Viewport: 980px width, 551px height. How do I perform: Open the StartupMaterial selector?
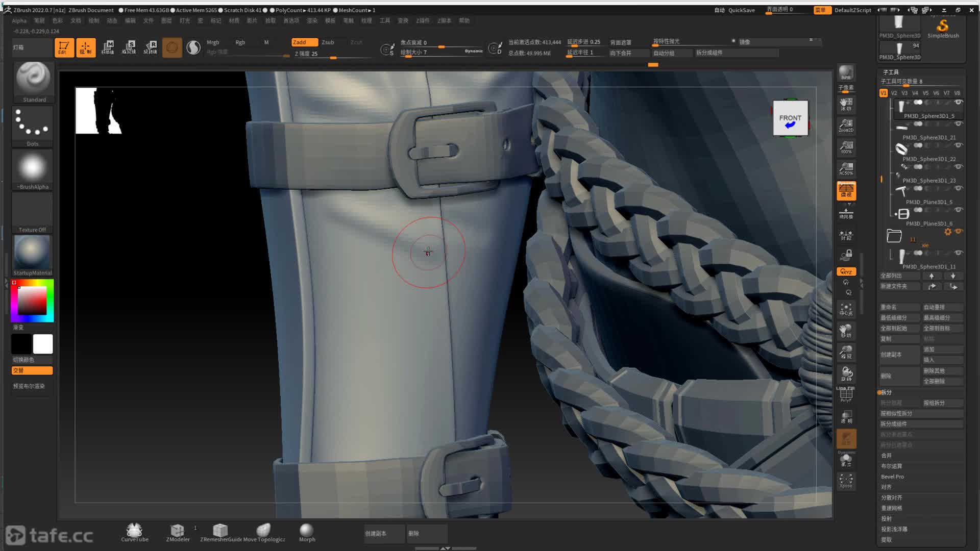(x=33, y=256)
